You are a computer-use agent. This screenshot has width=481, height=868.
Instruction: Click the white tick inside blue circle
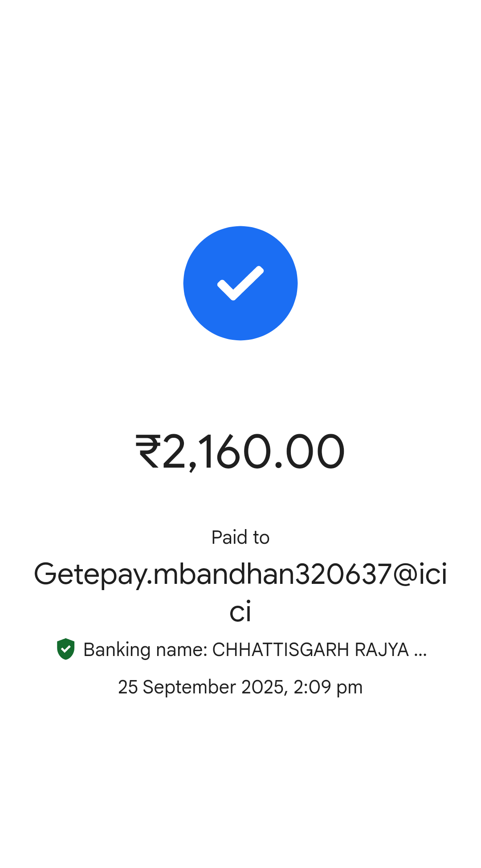(240, 283)
